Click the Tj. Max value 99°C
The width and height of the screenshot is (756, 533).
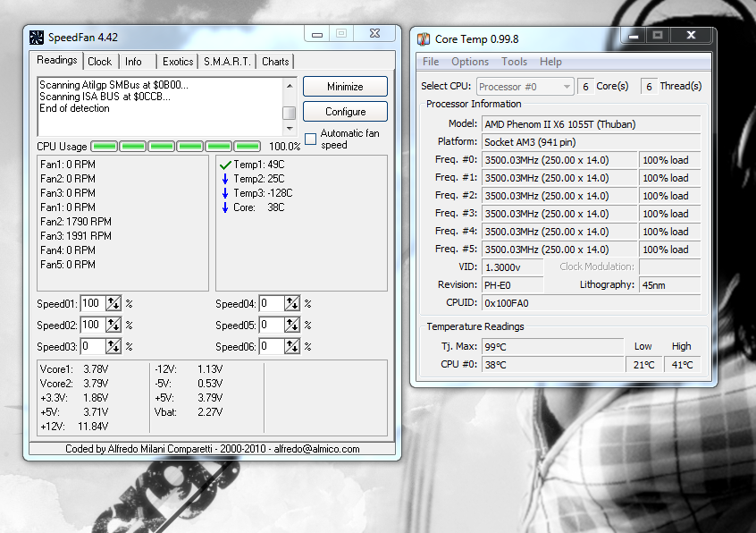(552, 347)
